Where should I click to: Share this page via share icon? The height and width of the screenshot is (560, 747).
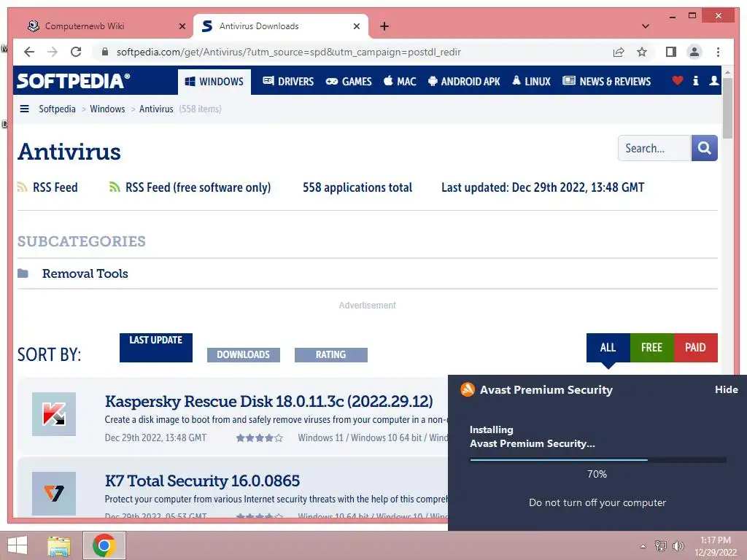619,52
